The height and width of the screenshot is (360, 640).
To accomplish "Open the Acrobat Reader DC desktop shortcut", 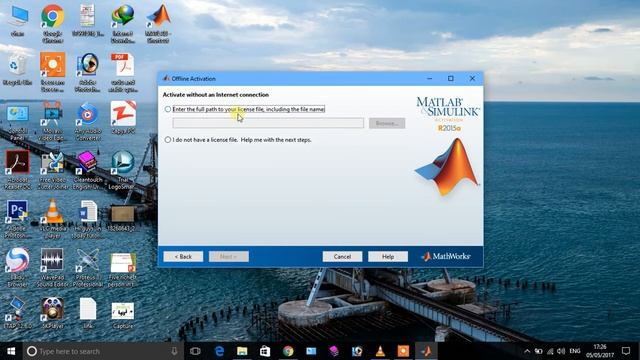I will point(17,169).
